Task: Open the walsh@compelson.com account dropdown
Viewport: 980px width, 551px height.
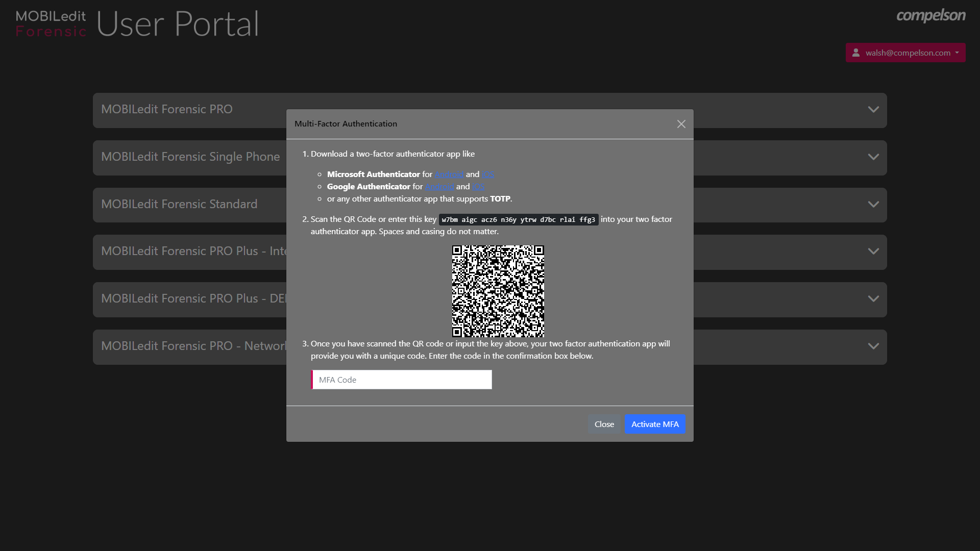Action: pos(905,53)
